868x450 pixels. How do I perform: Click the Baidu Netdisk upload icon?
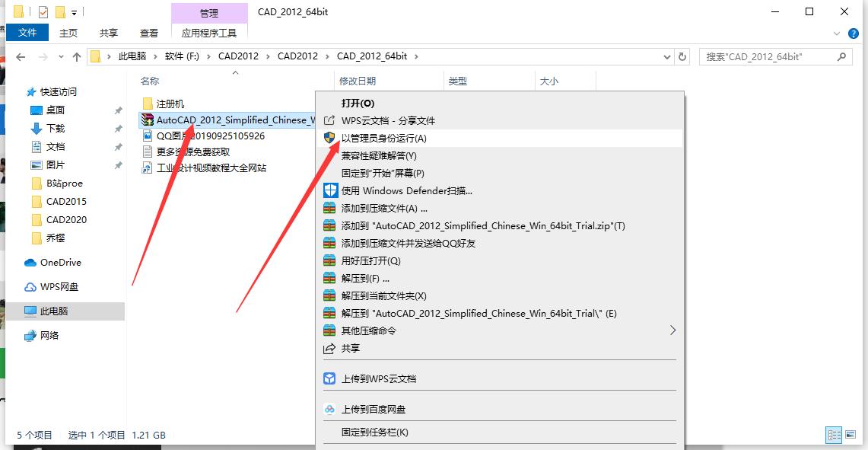(x=330, y=408)
